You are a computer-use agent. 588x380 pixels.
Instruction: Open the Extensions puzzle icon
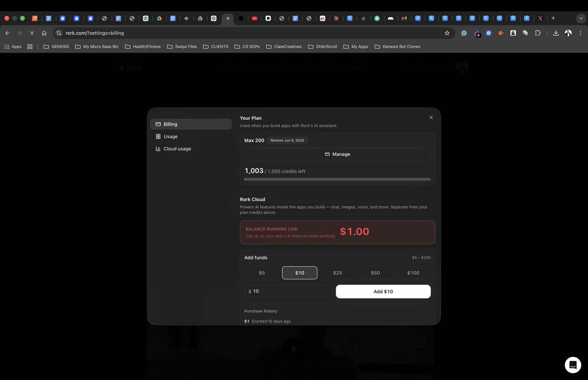[x=538, y=33]
